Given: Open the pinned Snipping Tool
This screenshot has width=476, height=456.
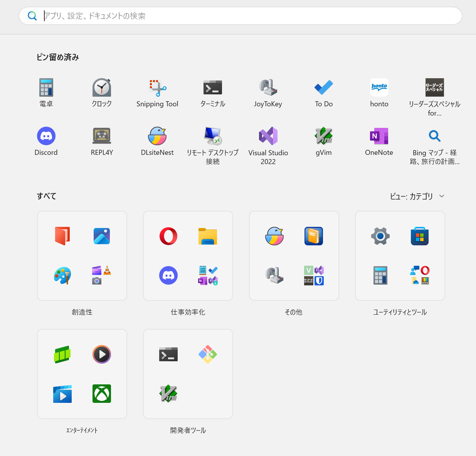Looking at the screenshot, I should [157, 93].
